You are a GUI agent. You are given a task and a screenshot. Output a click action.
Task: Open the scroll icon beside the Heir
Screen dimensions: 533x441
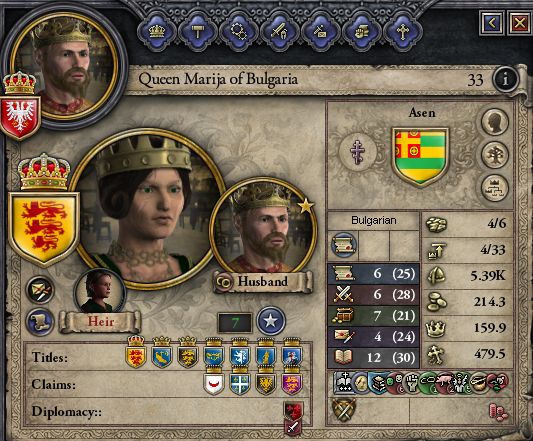click(40, 322)
